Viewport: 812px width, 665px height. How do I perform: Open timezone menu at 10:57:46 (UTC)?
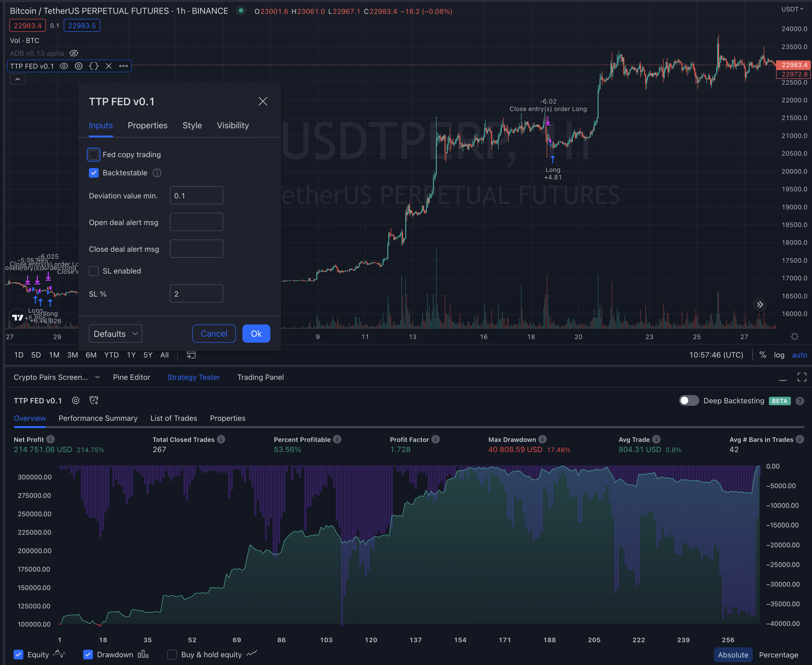tap(716, 355)
